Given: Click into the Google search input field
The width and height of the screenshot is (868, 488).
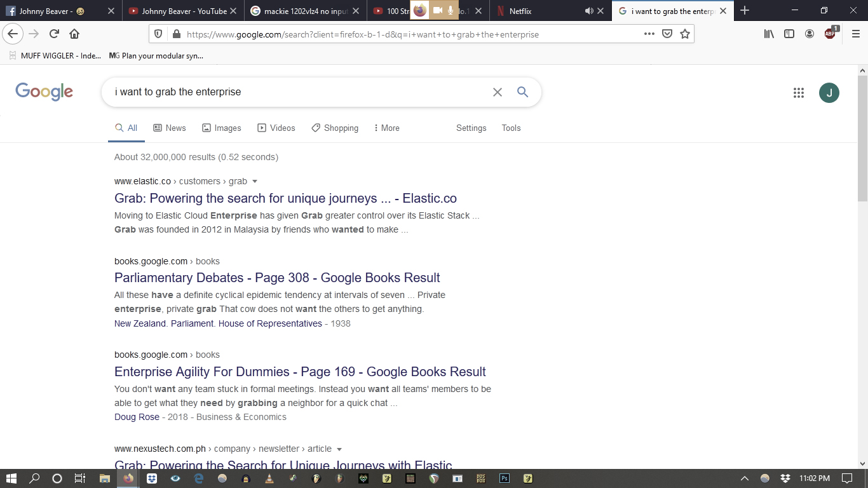Looking at the screenshot, I should pyautogui.click(x=299, y=92).
